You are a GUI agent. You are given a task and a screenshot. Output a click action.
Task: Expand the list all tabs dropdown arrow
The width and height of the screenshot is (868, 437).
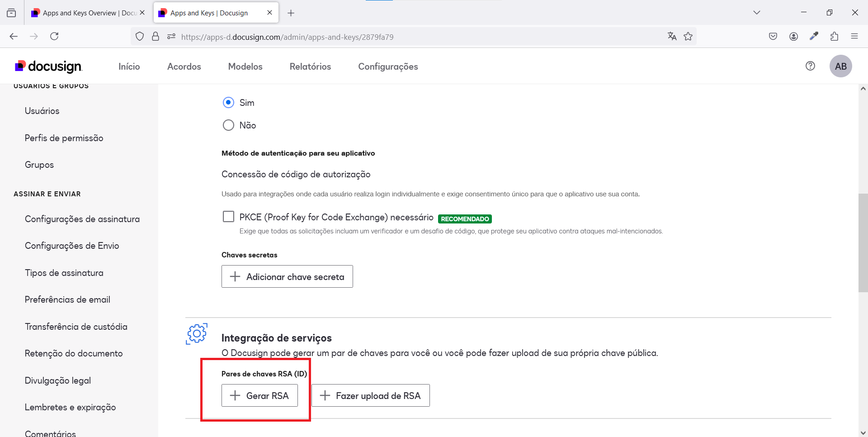coord(756,13)
